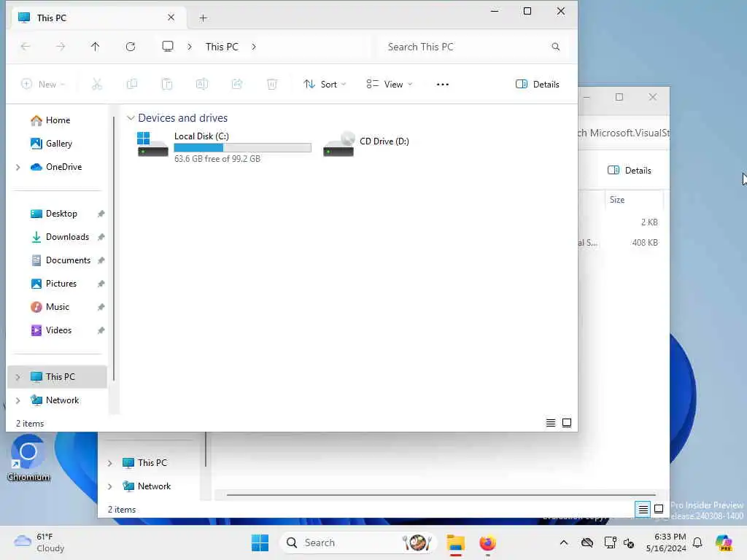Open the View dropdown
The height and width of the screenshot is (560, 747).
point(390,85)
